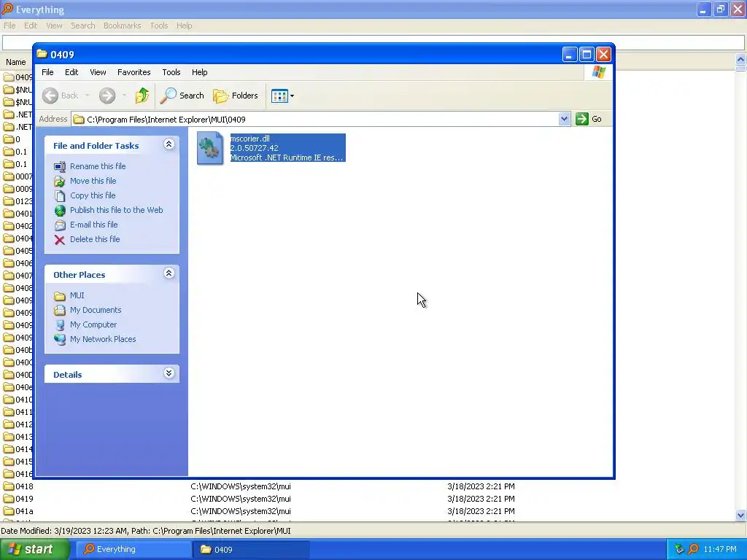Image resolution: width=747 pixels, height=560 pixels.
Task: Open My Documents from Other Places
Action: coord(96,310)
